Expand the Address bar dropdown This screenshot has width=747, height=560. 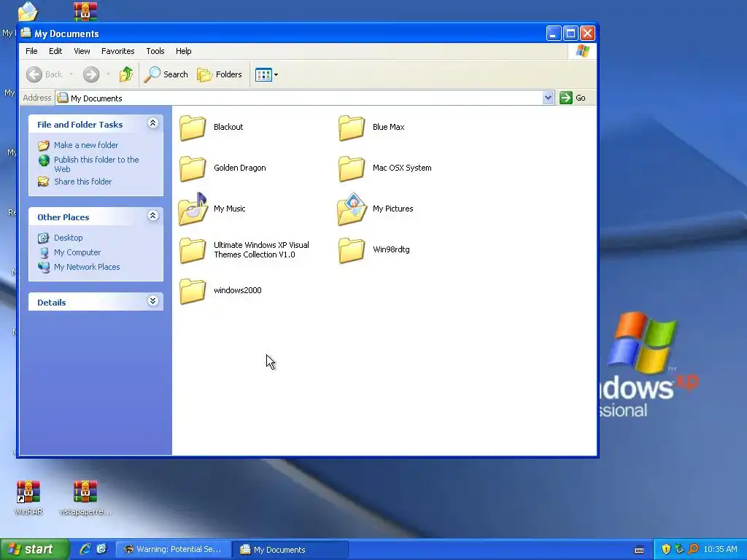coord(548,98)
